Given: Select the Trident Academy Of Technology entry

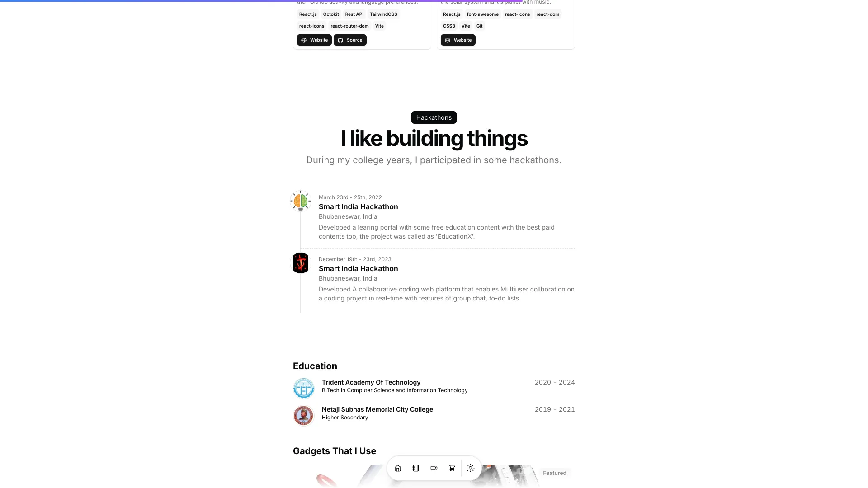Looking at the screenshot, I should (x=434, y=386).
